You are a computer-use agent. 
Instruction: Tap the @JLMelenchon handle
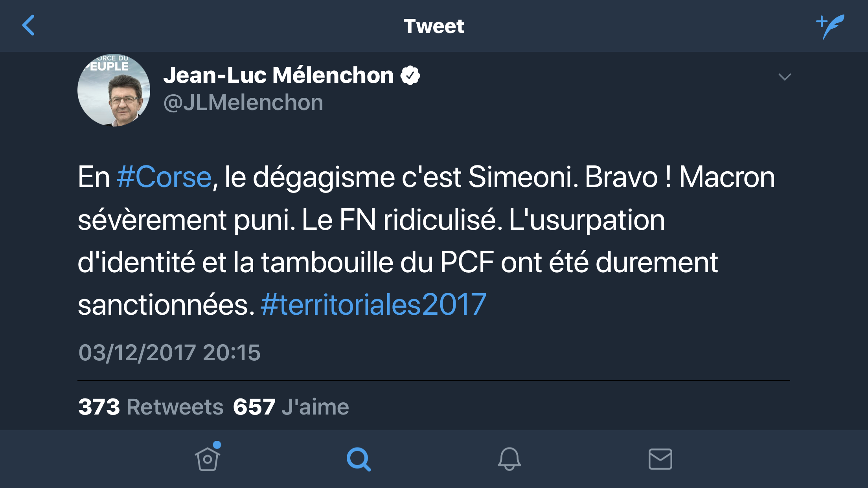[243, 103]
